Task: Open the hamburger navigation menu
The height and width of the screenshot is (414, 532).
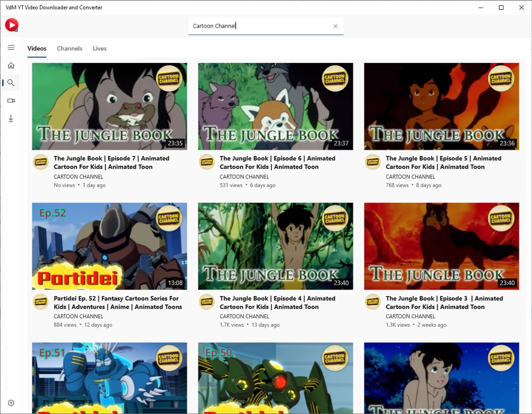Action: coord(11,47)
